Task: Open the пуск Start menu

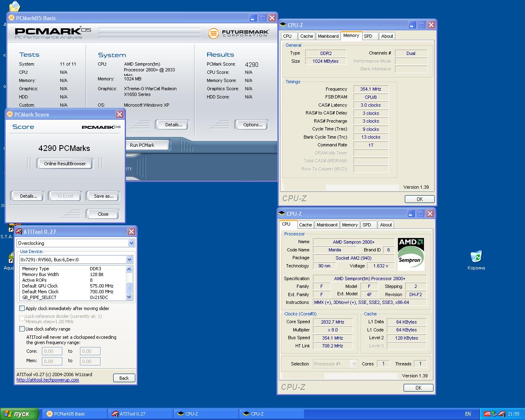Action: point(20,414)
